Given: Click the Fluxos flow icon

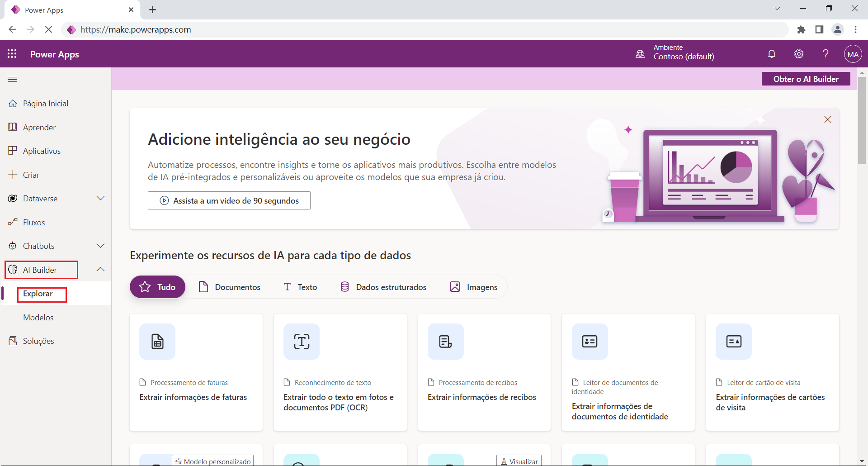Looking at the screenshot, I should (x=13, y=222).
